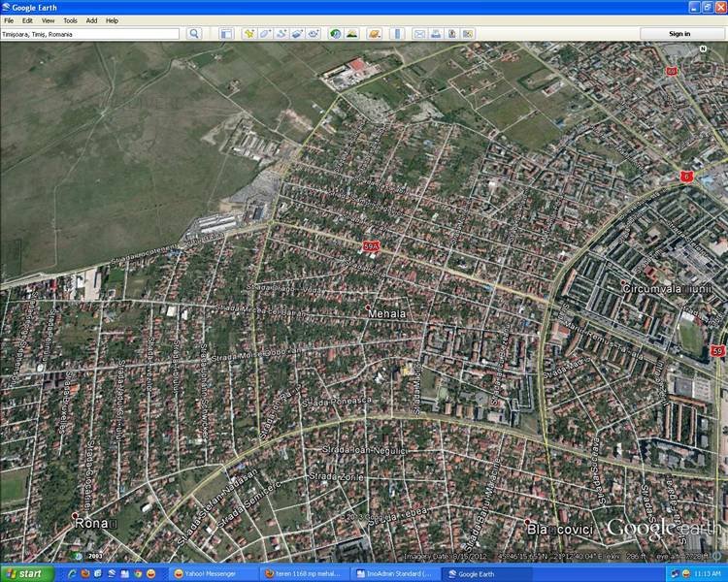The height and width of the screenshot is (582, 728).
Task: Toggle the sunlight across landscape button
Action: pyautogui.click(x=351, y=33)
